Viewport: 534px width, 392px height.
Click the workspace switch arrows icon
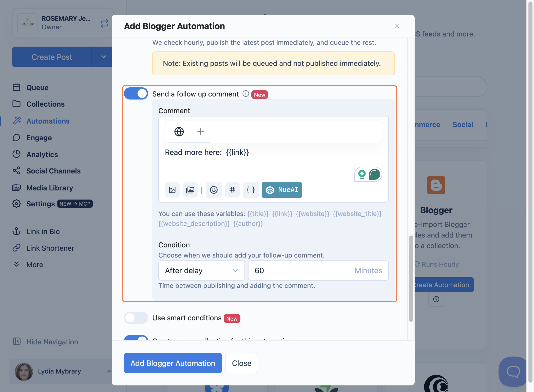point(105,24)
